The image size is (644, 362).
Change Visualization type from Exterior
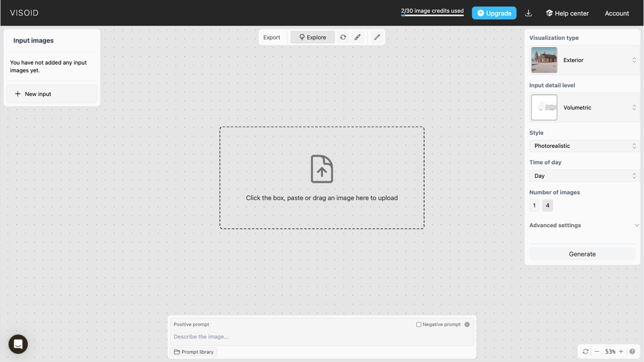click(598, 60)
